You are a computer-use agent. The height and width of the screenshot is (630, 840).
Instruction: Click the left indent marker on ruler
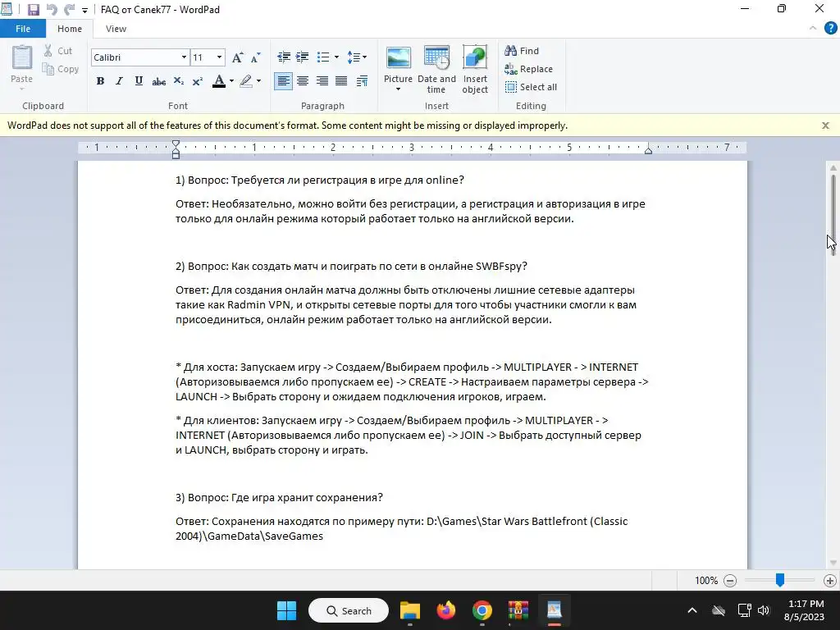coord(176,150)
